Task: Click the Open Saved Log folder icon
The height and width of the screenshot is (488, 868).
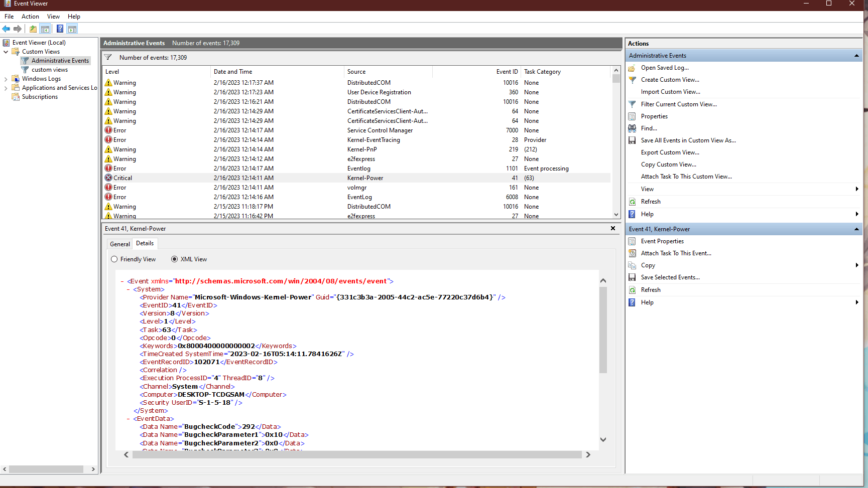Action: [x=632, y=68]
